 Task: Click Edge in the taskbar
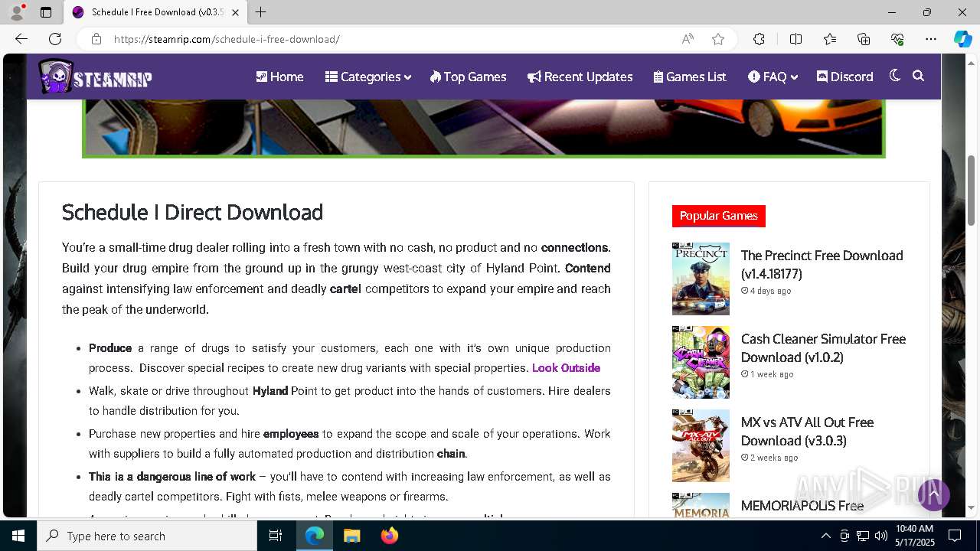tap(315, 536)
